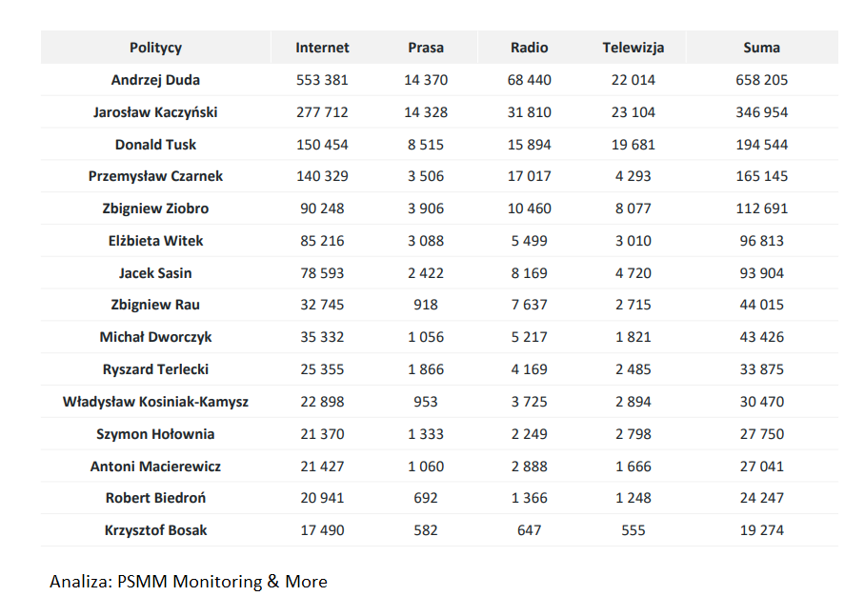865x616 pixels.
Task: Click the Suma column header
Action: (x=761, y=48)
